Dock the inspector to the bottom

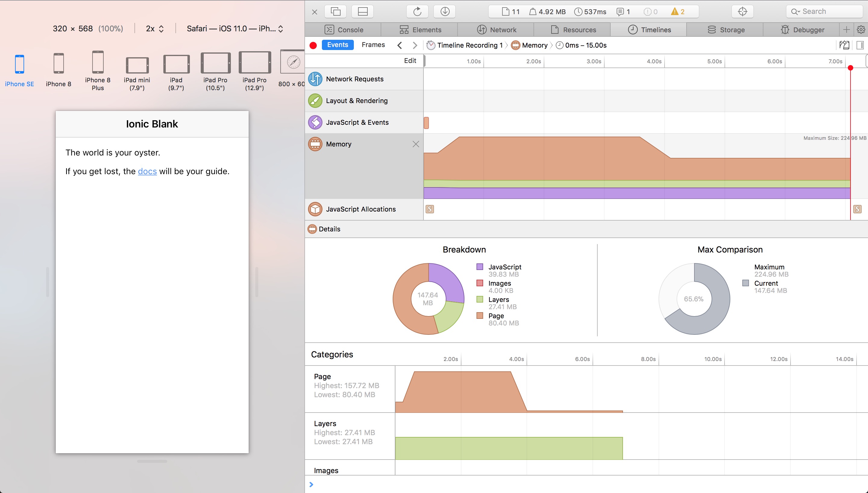point(363,11)
